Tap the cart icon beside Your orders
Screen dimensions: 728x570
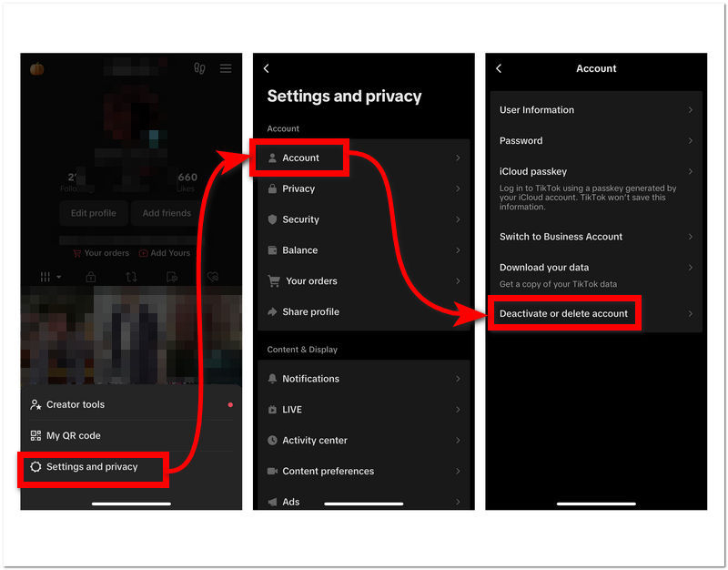pyautogui.click(x=274, y=281)
